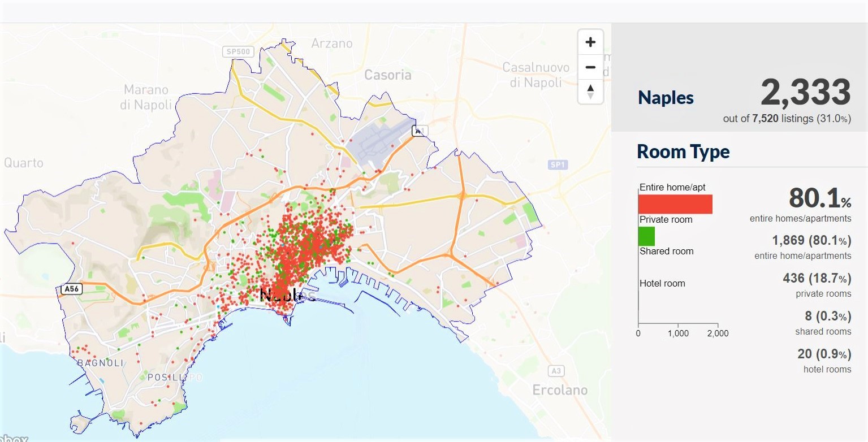Select the red Entire home/apt bar
This screenshot has height=442, width=868.
pyautogui.click(x=675, y=204)
